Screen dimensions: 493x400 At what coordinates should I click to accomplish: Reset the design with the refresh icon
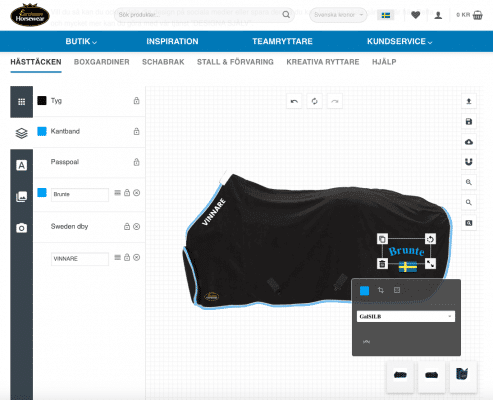click(x=314, y=101)
